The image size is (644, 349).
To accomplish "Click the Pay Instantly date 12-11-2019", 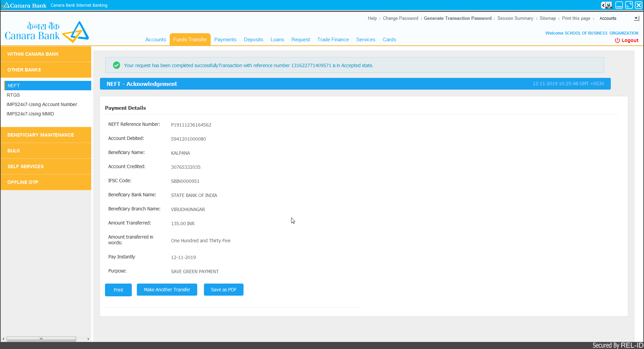I will coord(183,257).
